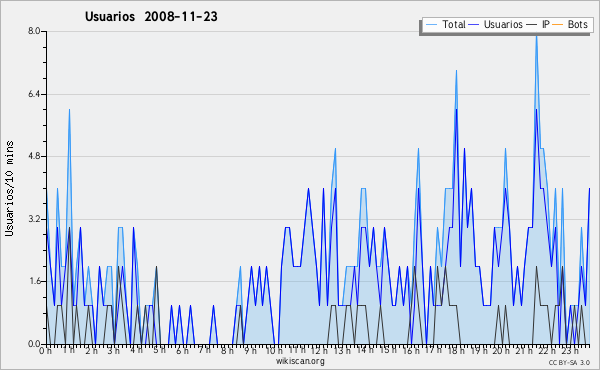
Task: Click the '10 h' x-axis label
Action: pyautogui.click(x=274, y=351)
